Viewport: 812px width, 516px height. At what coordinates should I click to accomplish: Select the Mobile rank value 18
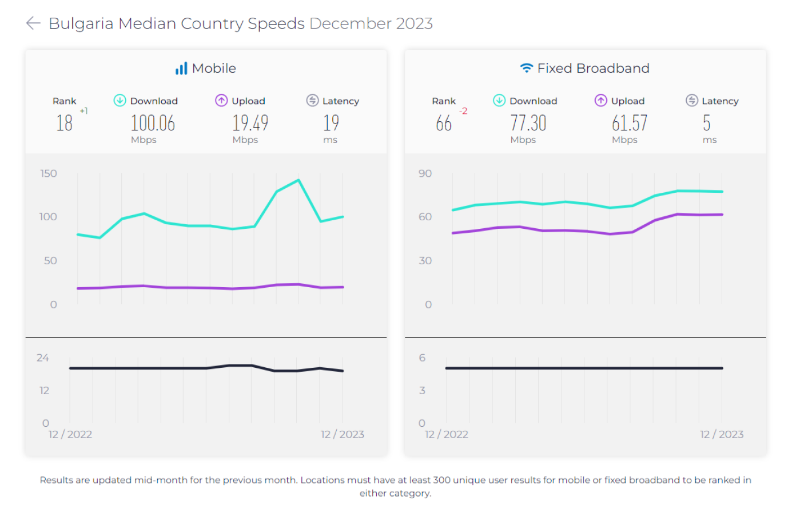pyautogui.click(x=65, y=123)
